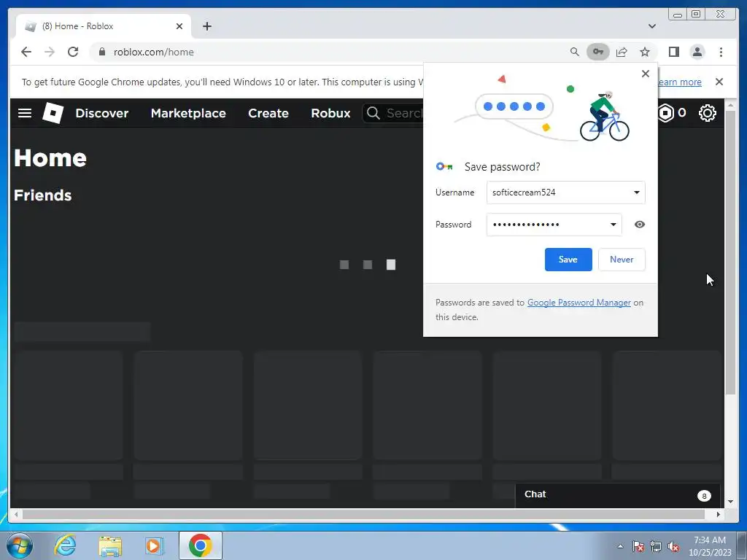Open the Chat panel
Viewport: 747px width, 560px height.
point(617,495)
